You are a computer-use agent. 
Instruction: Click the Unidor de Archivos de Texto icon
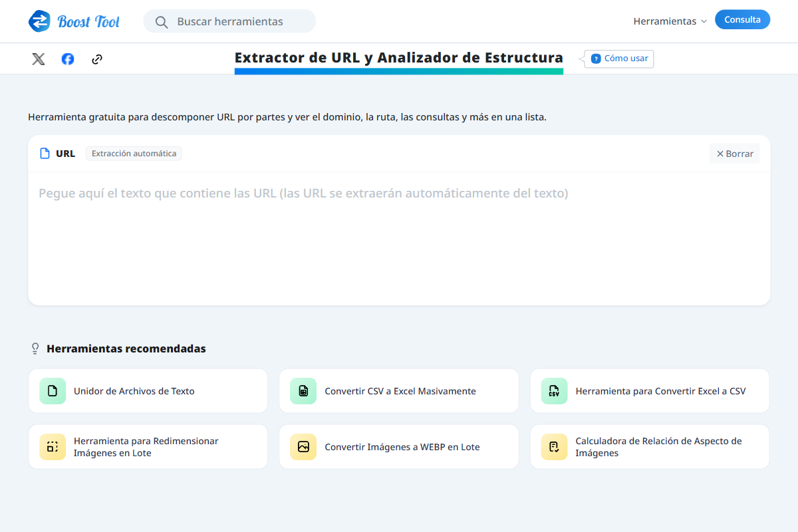[53, 391]
